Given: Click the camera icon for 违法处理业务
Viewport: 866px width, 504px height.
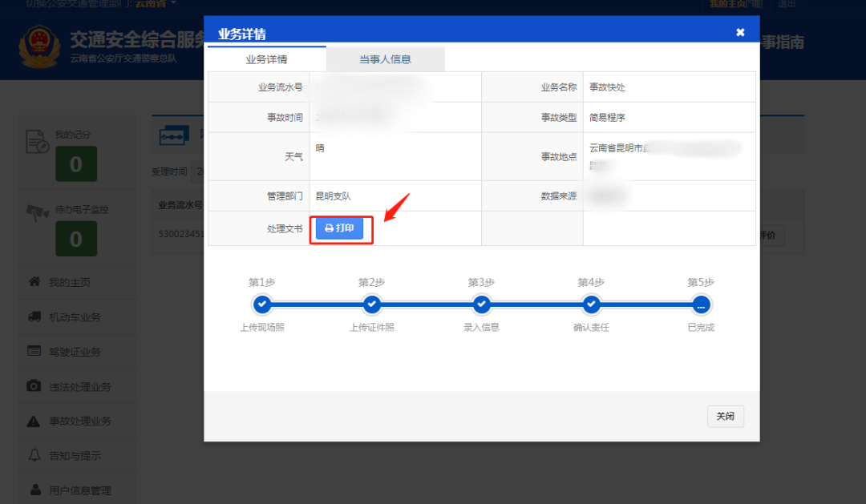Looking at the screenshot, I should coord(34,386).
